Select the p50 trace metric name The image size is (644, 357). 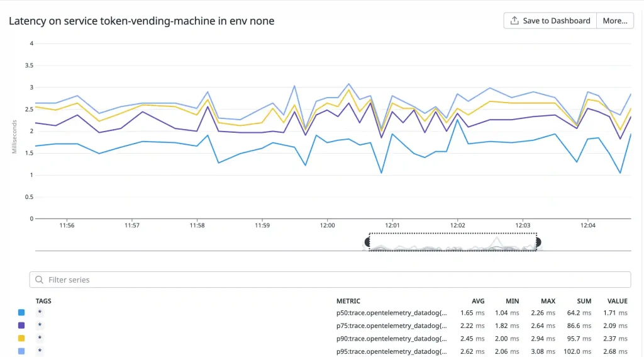(392, 312)
